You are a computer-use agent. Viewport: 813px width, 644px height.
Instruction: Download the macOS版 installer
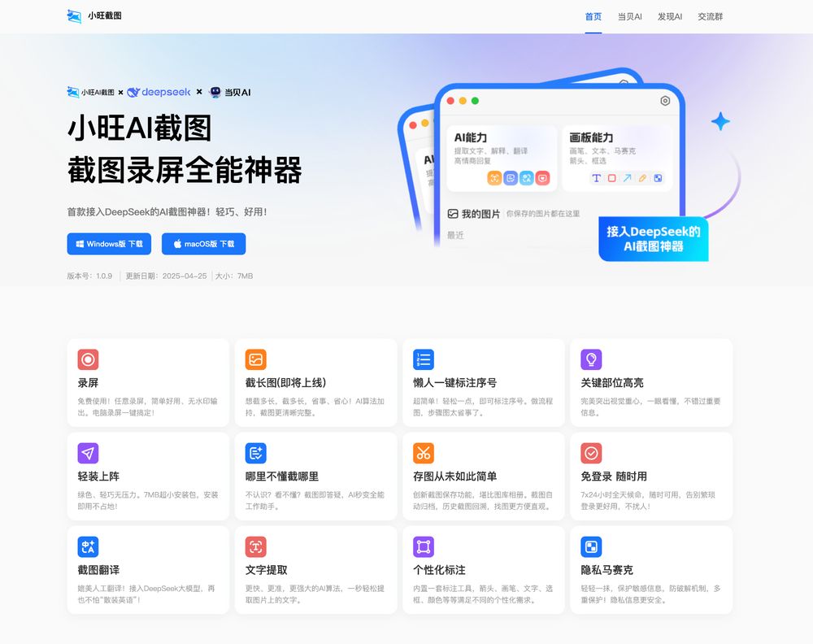point(203,244)
